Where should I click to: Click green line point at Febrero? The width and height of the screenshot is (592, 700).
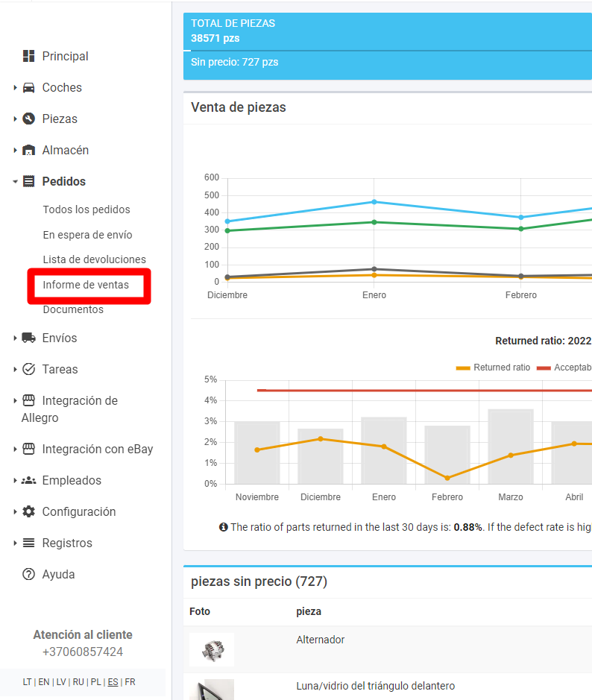point(521,229)
